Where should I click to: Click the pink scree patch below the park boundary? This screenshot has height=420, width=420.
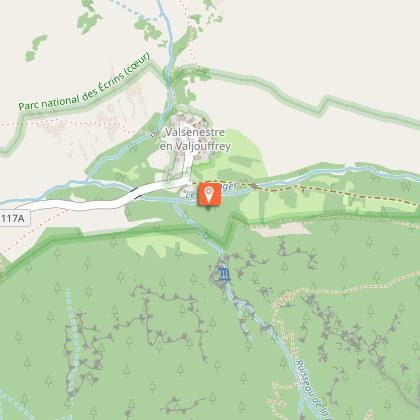[x=282, y=229]
